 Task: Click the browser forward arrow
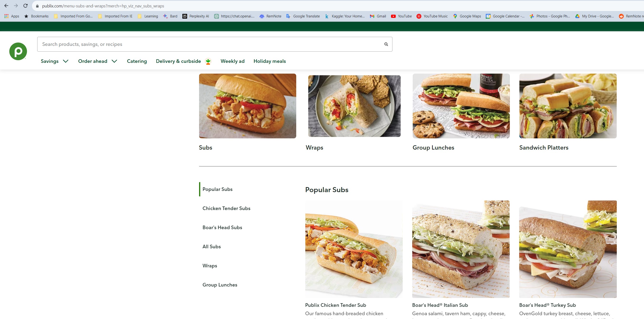pyautogui.click(x=16, y=6)
